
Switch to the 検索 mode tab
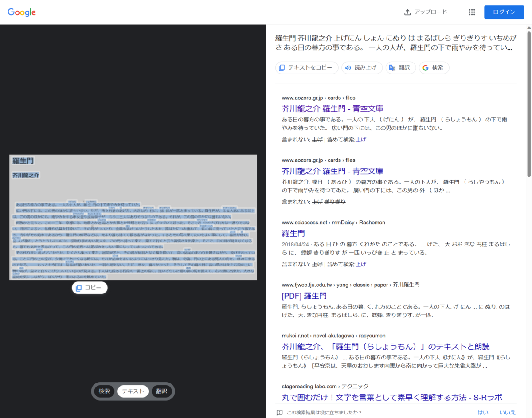(x=104, y=391)
